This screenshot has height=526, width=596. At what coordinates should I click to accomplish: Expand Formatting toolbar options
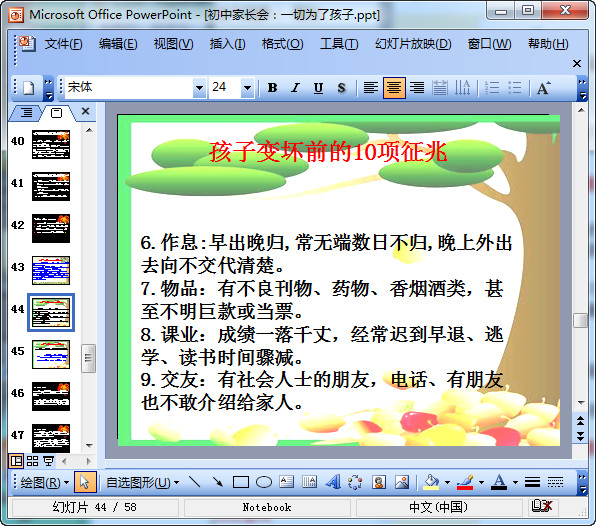point(582,89)
